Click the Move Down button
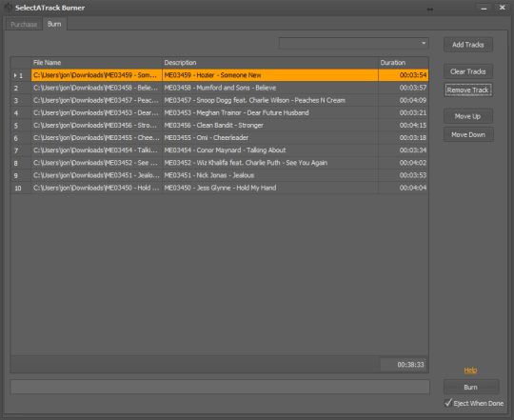The height and width of the screenshot is (420, 514). [x=468, y=134]
